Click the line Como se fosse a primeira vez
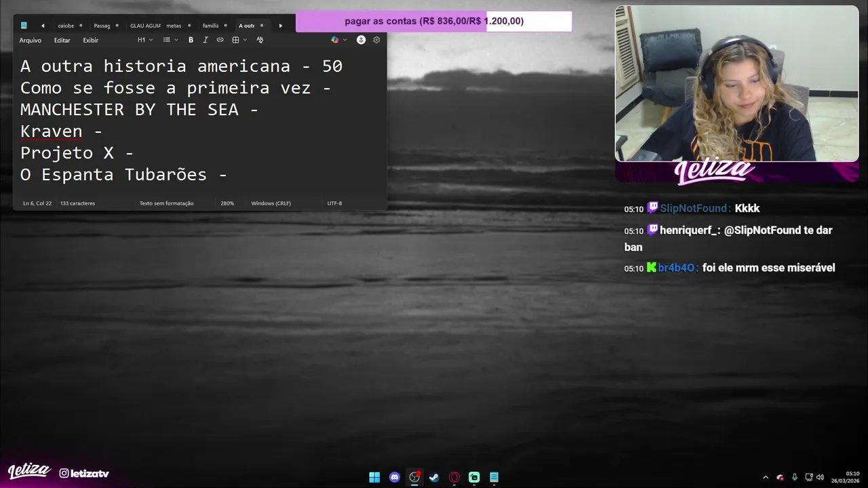Screen dimensions: 868x488 (176, 87)
